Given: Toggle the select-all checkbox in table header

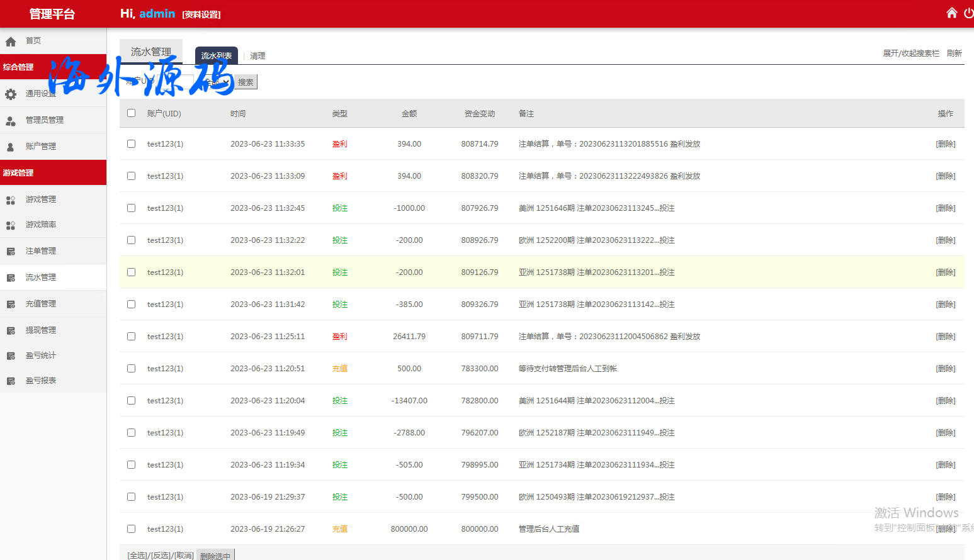Looking at the screenshot, I should (x=131, y=113).
